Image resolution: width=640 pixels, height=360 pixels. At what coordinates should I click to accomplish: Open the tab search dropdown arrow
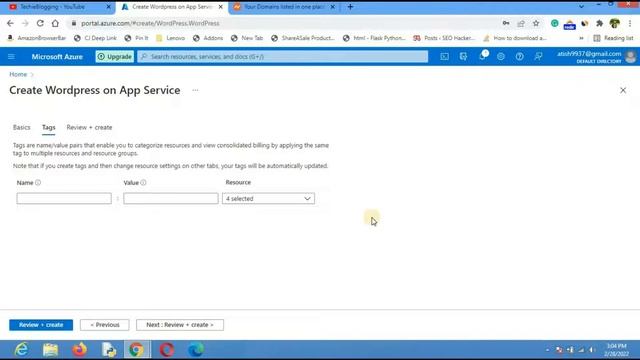tap(581, 7)
